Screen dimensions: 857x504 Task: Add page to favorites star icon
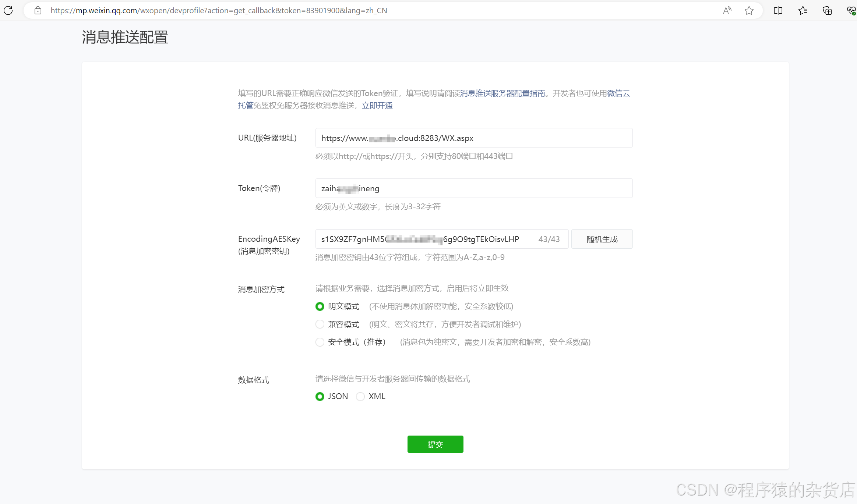coord(749,10)
